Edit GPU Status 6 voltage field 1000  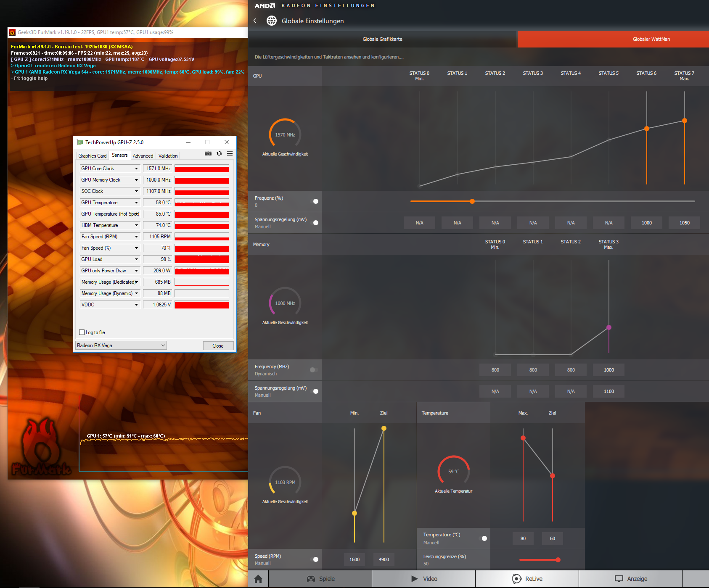647,223
